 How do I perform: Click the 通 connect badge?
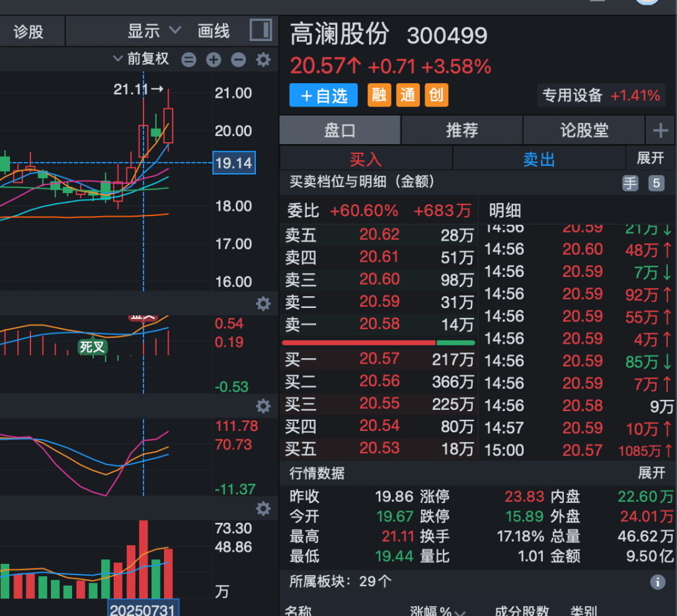tap(407, 95)
